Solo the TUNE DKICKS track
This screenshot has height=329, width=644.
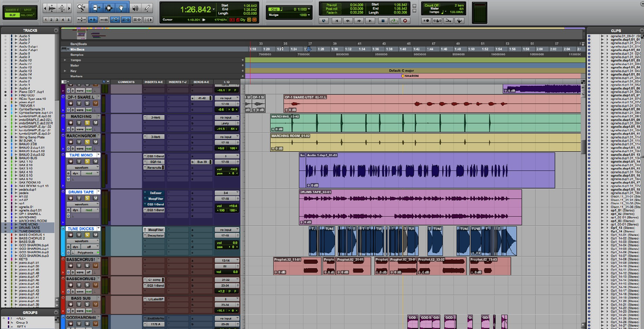tap(87, 235)
